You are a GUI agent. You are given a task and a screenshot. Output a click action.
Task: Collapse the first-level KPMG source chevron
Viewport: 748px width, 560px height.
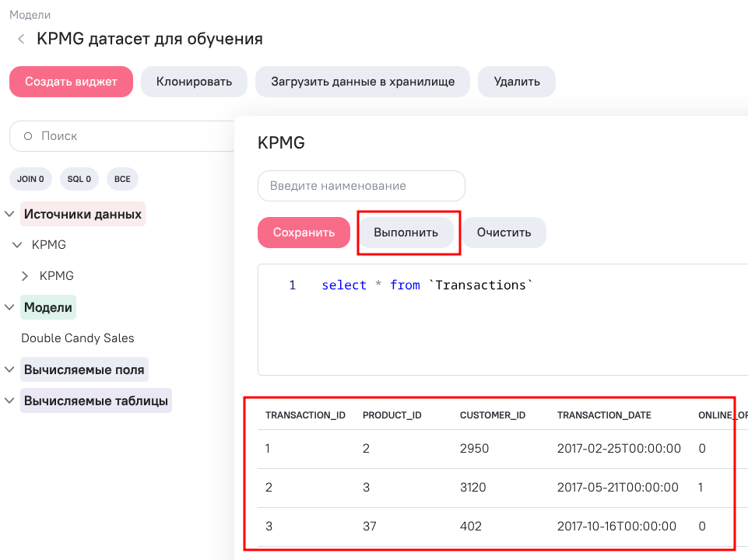(x=17, y=245)
